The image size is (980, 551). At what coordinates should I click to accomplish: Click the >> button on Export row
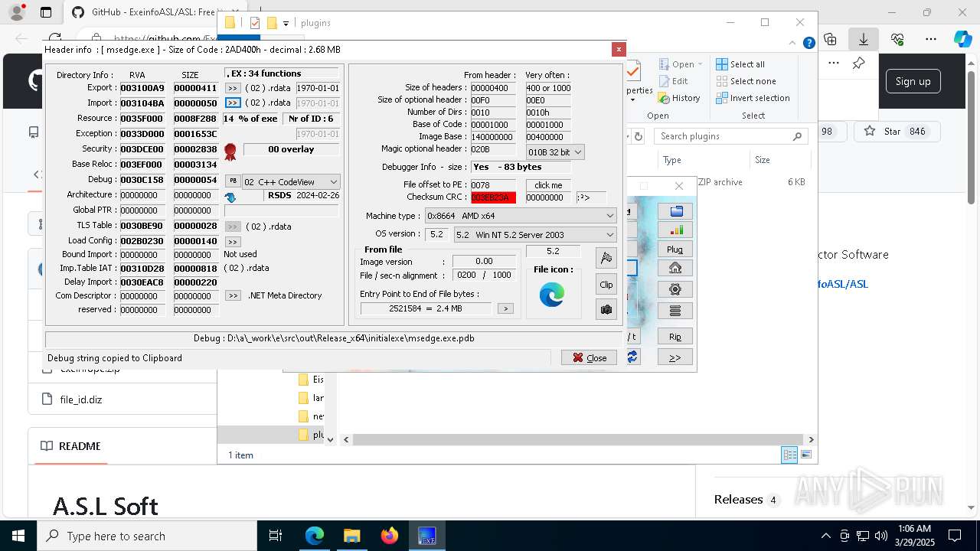tap(233, 88)
